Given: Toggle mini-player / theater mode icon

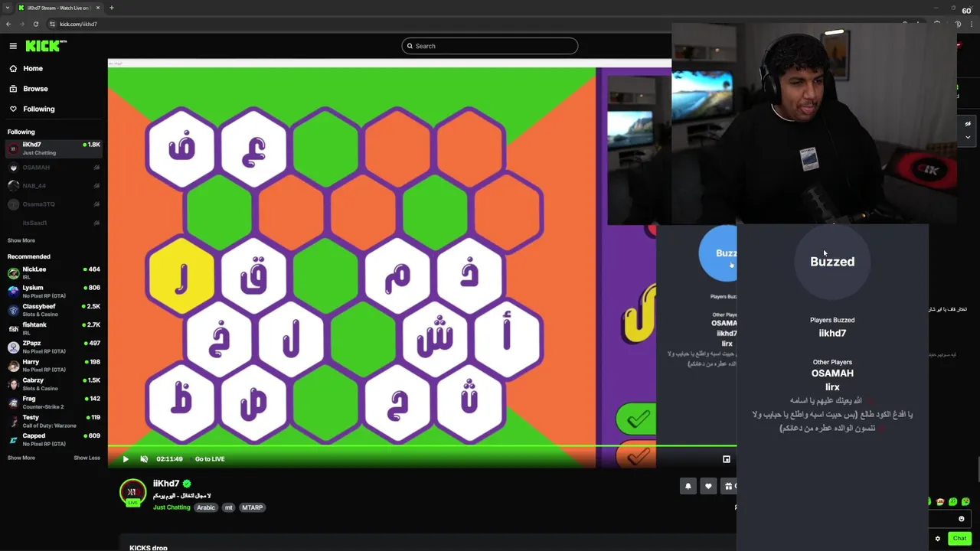Looking at the screenshot, I should point(727,459).
